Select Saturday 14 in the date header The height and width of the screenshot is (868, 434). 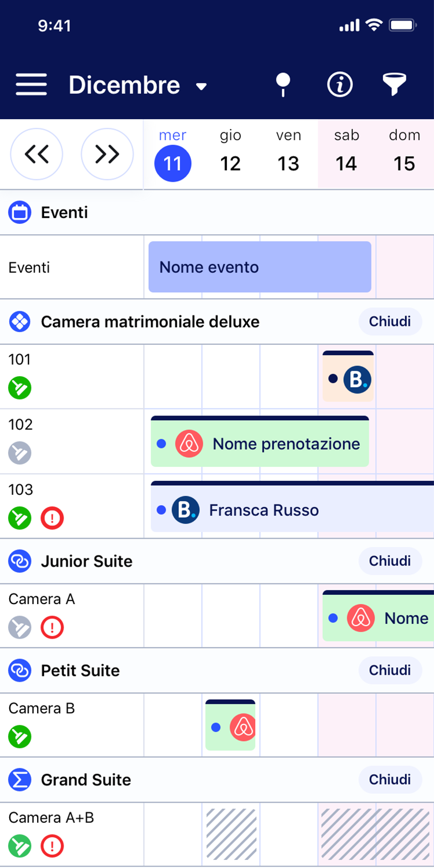pos(346,155)
